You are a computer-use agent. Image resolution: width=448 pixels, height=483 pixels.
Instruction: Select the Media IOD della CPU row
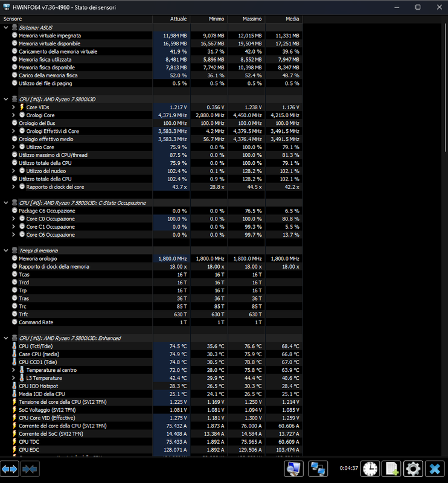(151, 394)
